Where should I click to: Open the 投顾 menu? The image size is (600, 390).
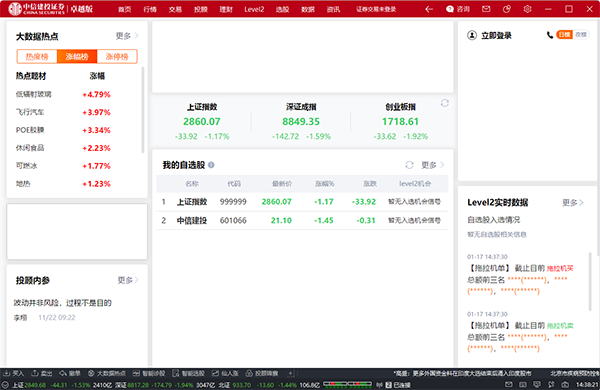201,9
